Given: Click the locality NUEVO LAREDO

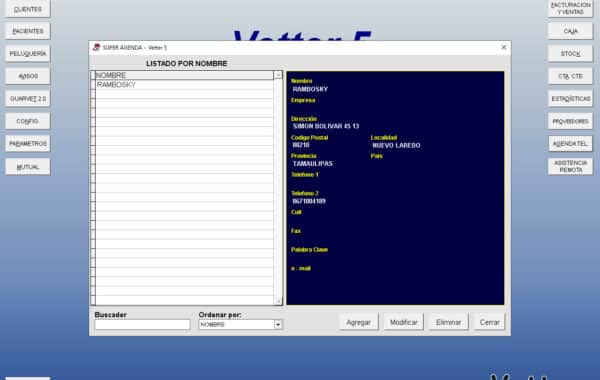Looking at the screenshot, I should tap(396, 145).
